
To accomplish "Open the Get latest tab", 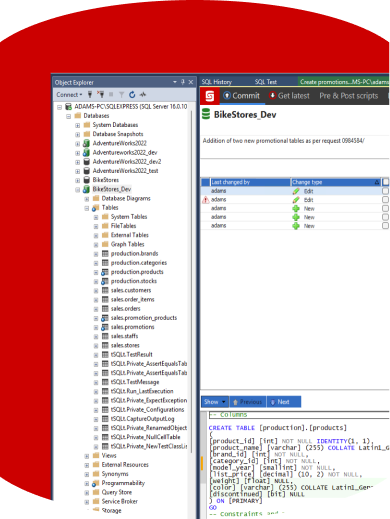I will coord(289,96).
